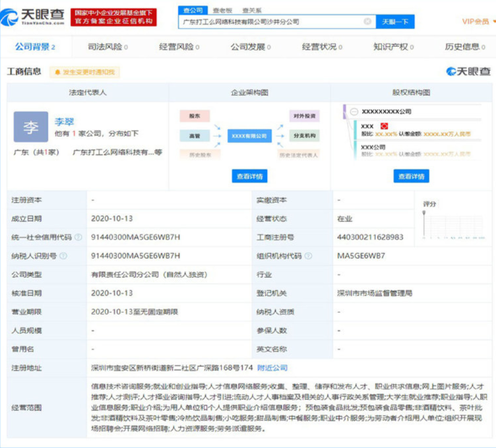
Task: Click the red 官方备案企业征信机构 banner
Action: (x=113, y=17)
